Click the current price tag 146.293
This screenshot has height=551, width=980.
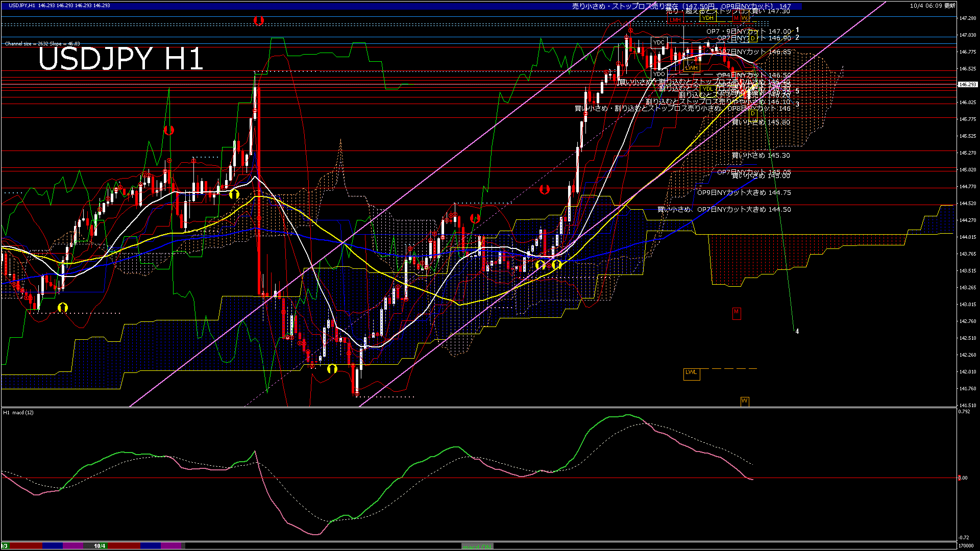(x=967, y=85)
